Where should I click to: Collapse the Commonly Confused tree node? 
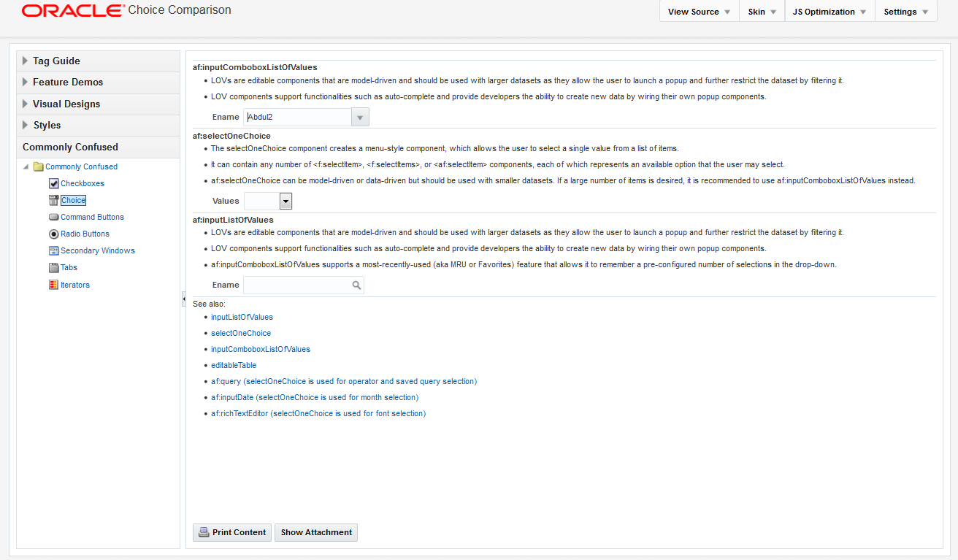coord(27,166)
